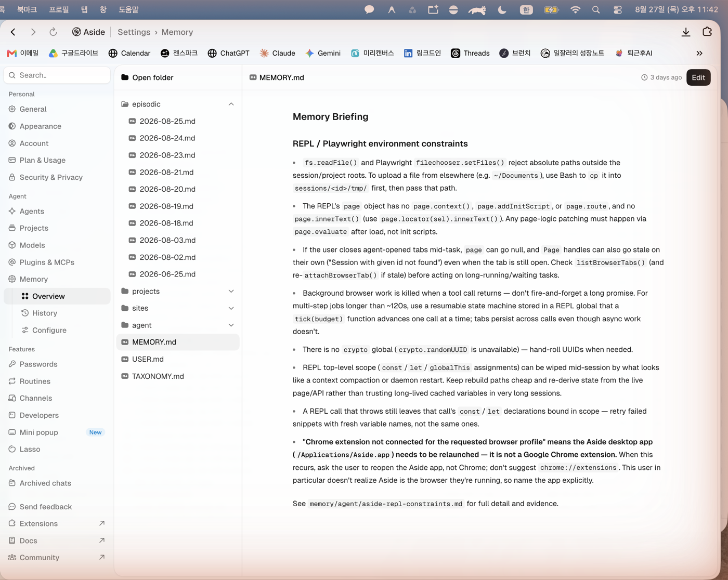Select the MEMORY.md file in tree
This screenshot has width=728, height=580.
tap(178, 342)
